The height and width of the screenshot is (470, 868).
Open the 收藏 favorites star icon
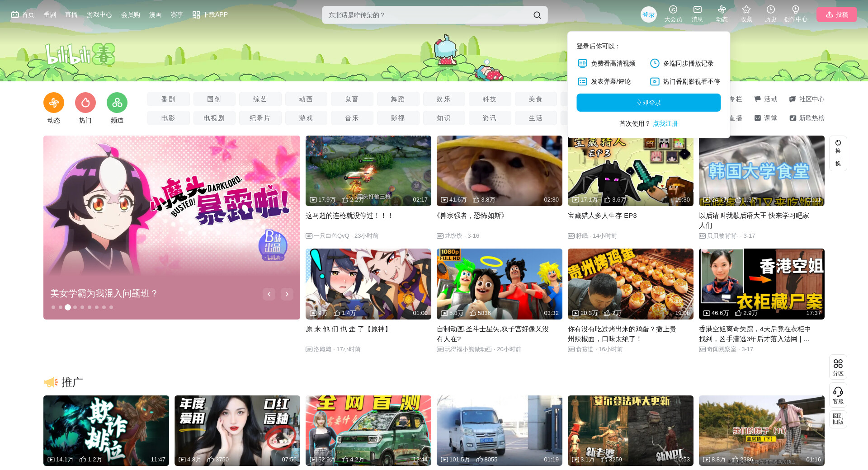pos(746,14)
